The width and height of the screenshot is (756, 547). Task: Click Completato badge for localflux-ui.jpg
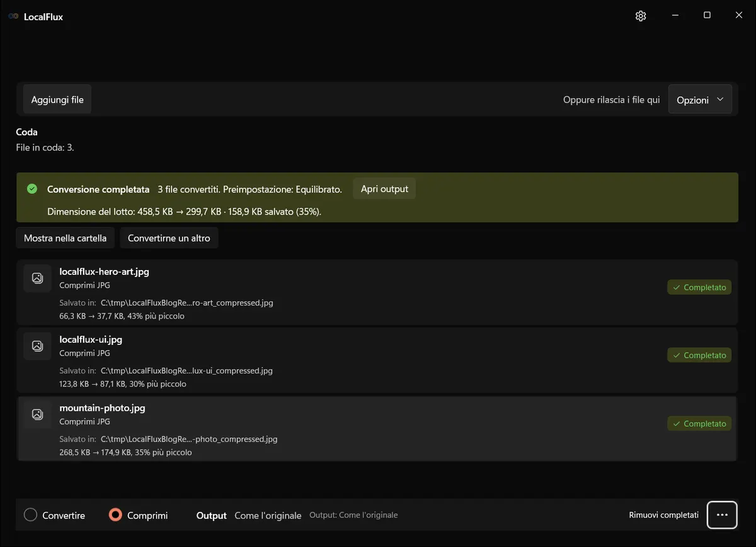tap(699, 355)
